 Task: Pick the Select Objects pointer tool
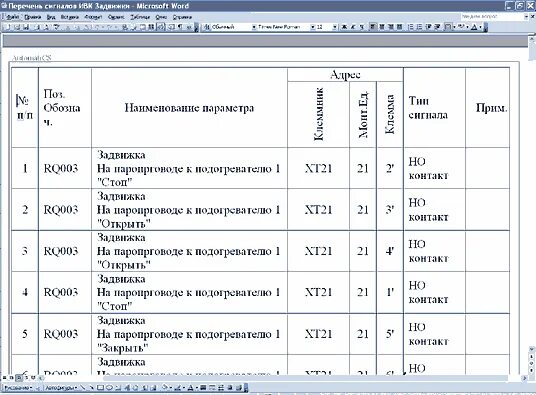(39, 387)
